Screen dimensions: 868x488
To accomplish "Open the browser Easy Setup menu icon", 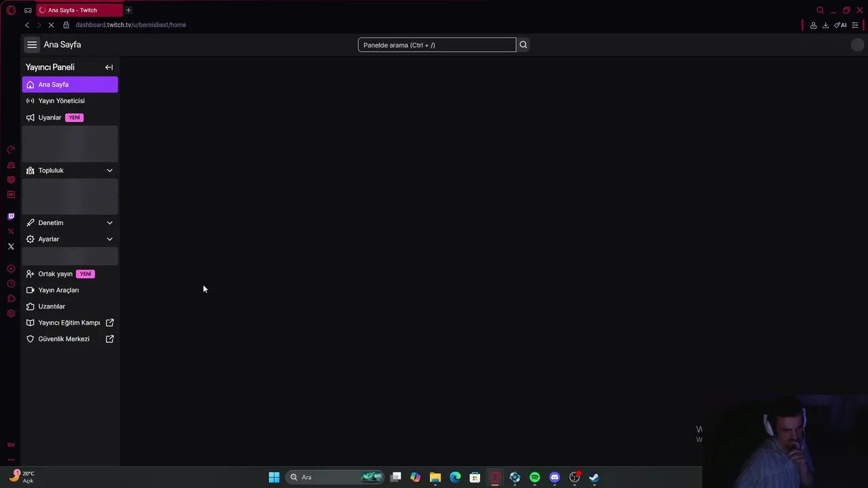I will [x=855, y=25].
